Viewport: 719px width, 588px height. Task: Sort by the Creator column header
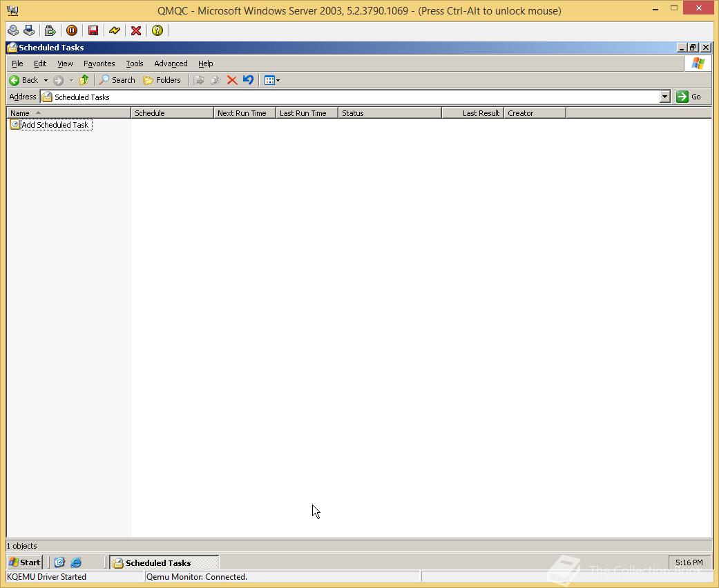pyautogui.click(x=535, y=112)
